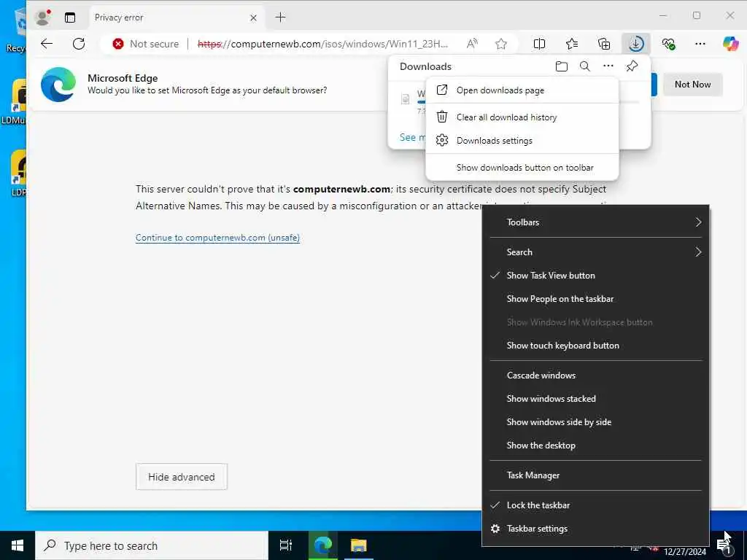Enable Show touch keyboard button
Viewport: 747px width, 560px height.
[595, 346]
